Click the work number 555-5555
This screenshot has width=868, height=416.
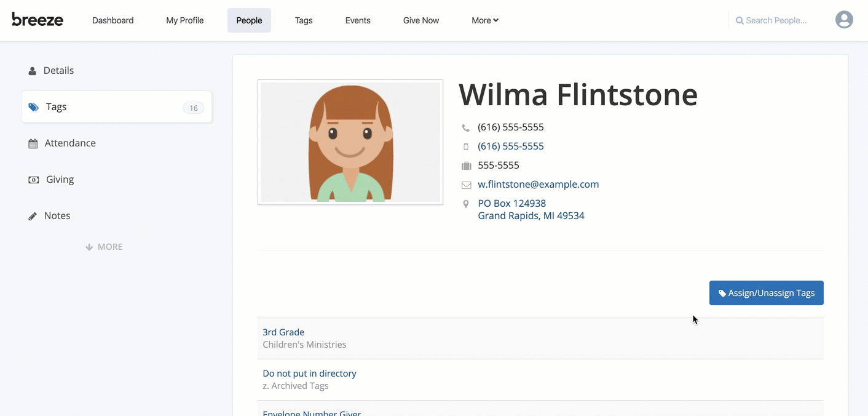click(499, 166)
